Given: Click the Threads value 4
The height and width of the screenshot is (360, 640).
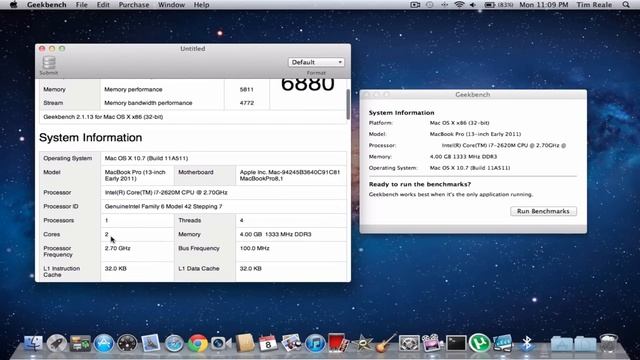Looking at the screenshot, I should coord(242,220).
